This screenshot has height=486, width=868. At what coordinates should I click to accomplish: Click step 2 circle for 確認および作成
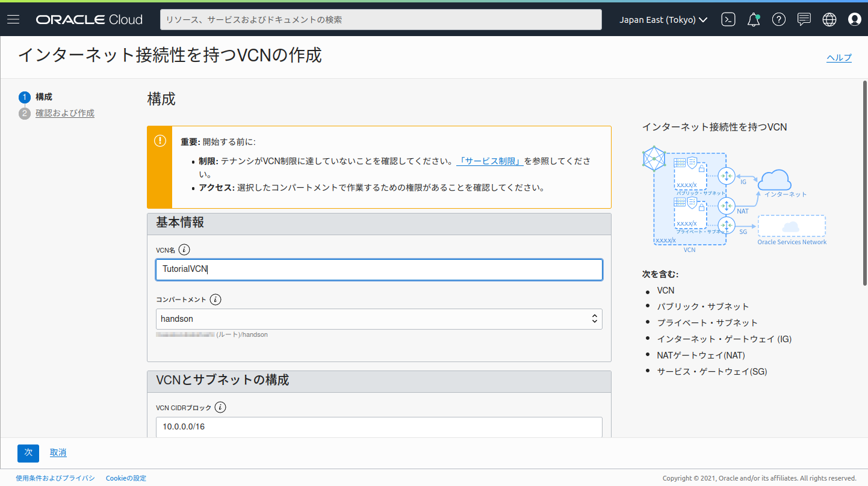pyautogui.click(x=24, y=114)
